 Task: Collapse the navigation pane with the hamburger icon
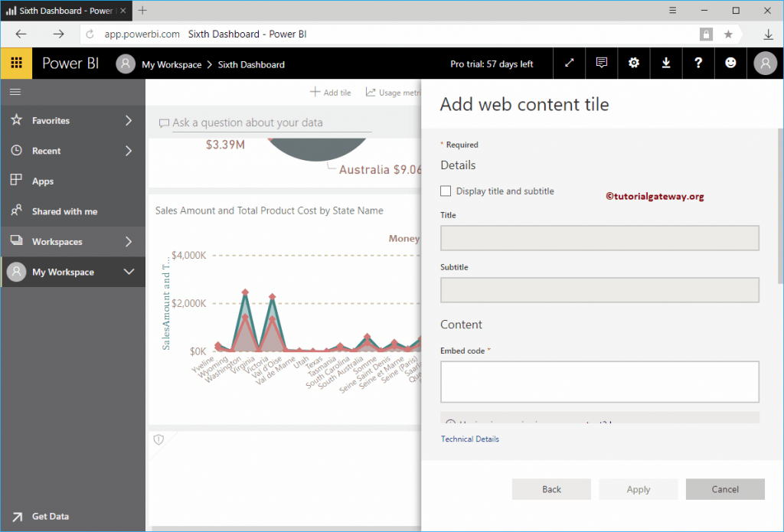[15, 91]
